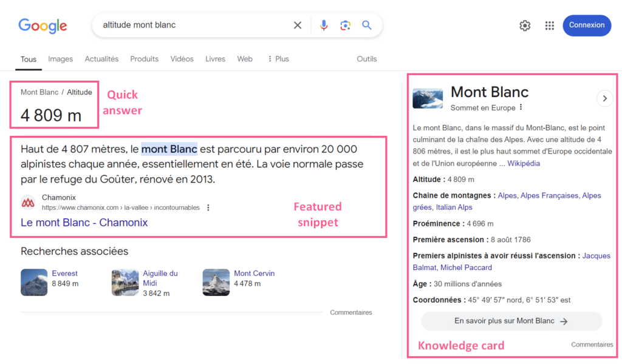The width and height of the screenshot is (622, 364).
Task: Expand knowledge card with right chevron
Action: [604, 99]
